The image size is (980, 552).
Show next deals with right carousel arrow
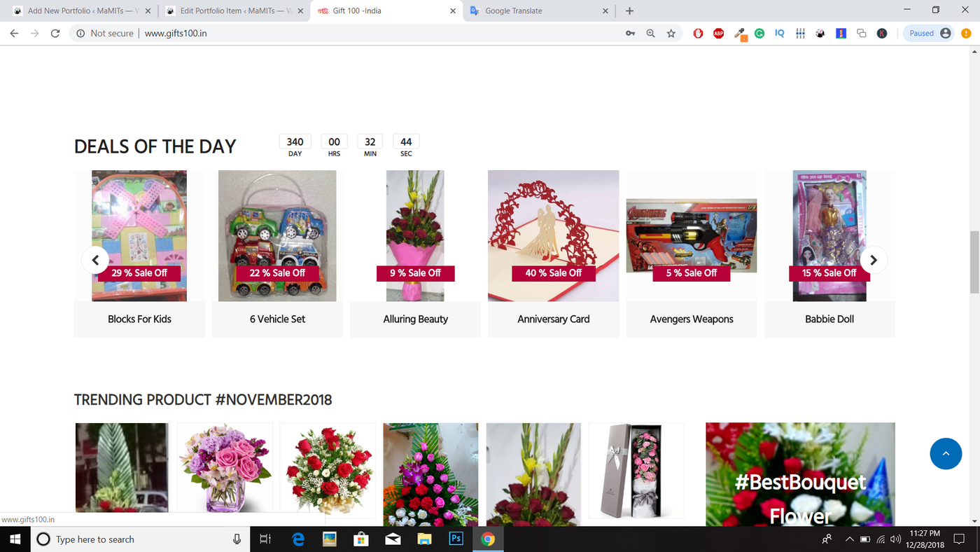[x=873, y=260]
